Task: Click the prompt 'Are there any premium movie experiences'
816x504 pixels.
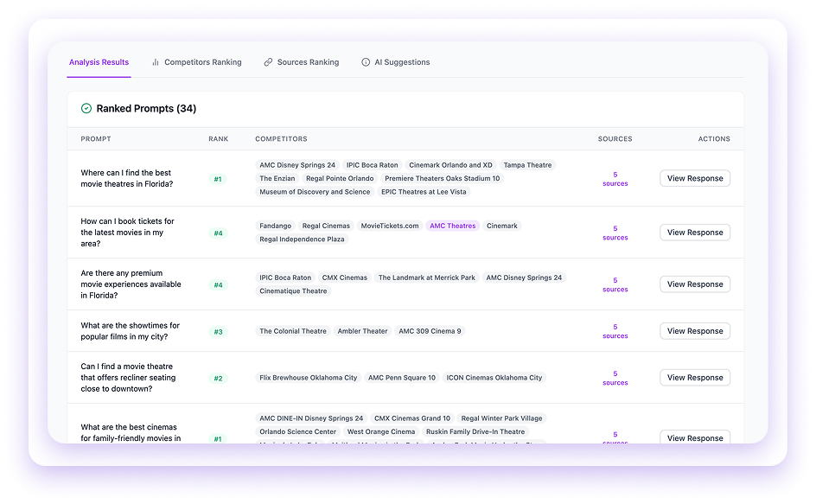Action: 131,284
